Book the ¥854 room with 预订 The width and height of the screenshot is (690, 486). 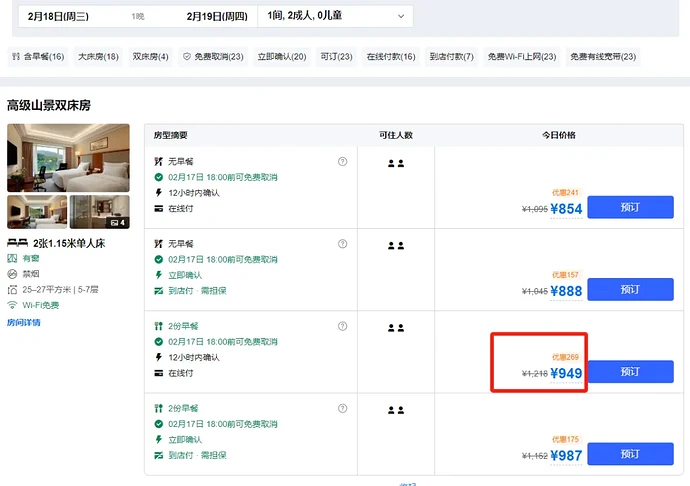click(x=630, y=207)
